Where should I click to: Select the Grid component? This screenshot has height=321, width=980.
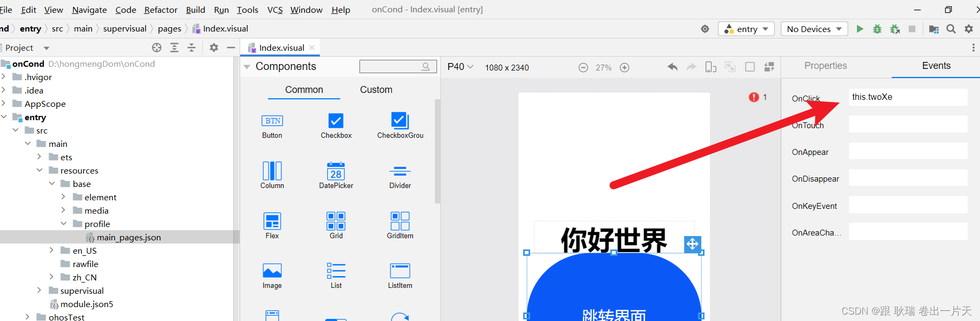pos(336,226)
